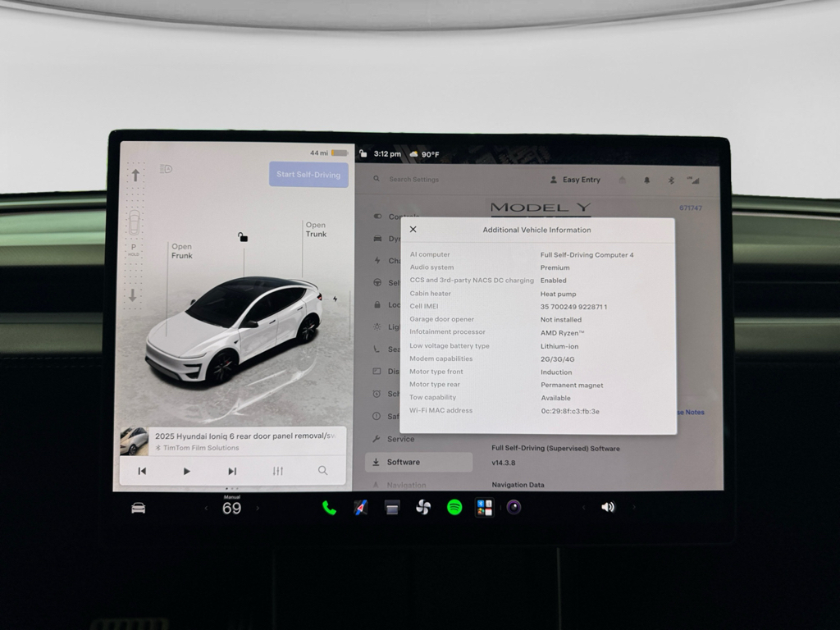The width and height of the screenshot is (840, 630).
Task: Increase cabin temperature with right chevron
Action: 258,508
